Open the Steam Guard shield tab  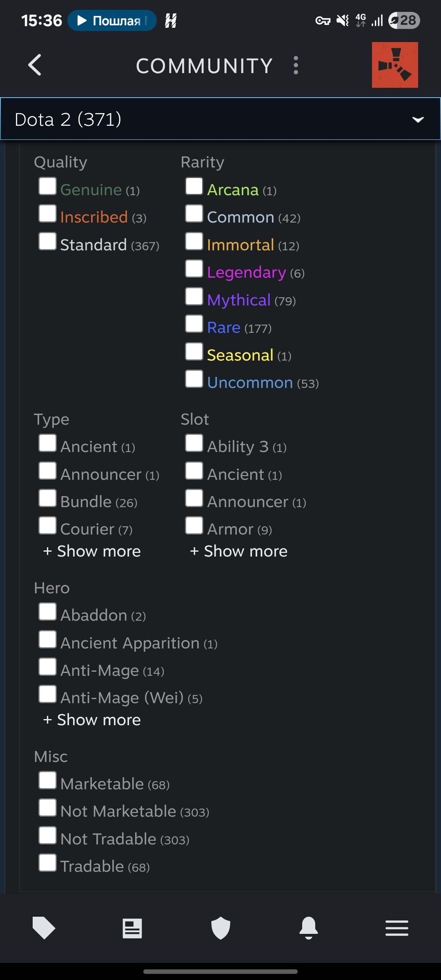coord(220,928)
